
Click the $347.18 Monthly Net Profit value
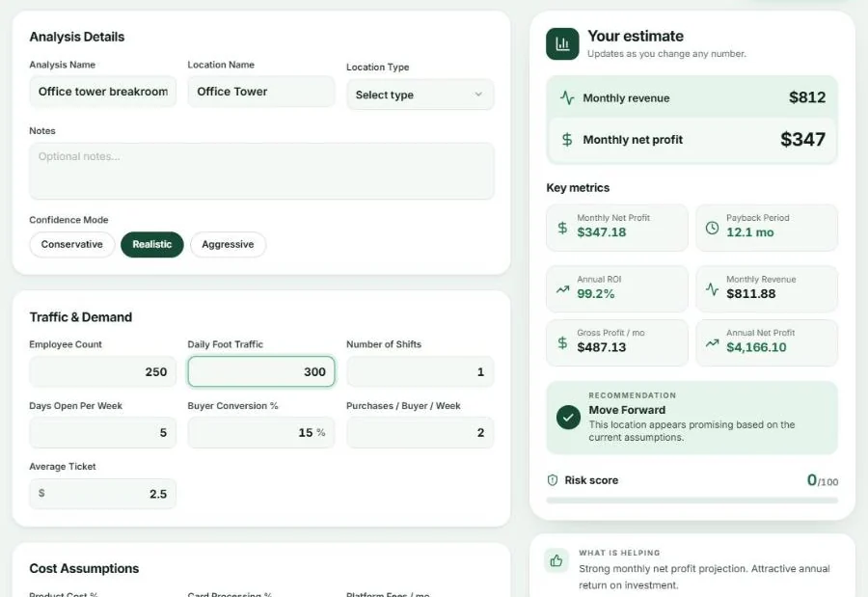(602, 232)
